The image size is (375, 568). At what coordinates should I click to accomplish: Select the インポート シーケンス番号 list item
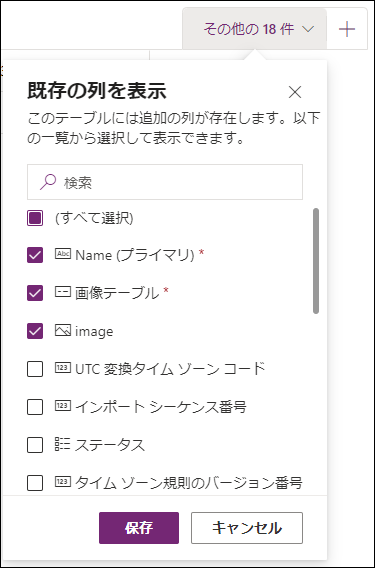click(x=165, y=407)
